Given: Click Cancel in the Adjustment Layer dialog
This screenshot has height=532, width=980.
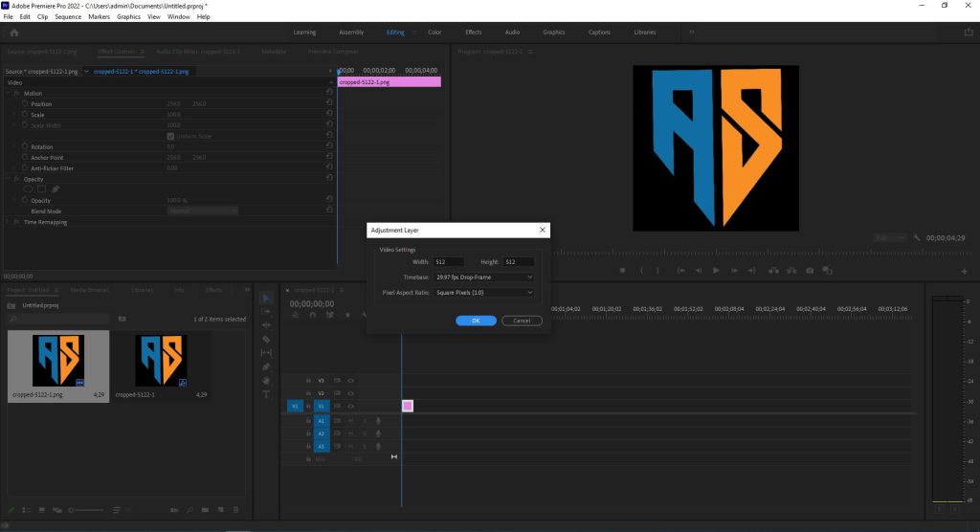Looking at the screenshot, I should [x=522, y=321].
